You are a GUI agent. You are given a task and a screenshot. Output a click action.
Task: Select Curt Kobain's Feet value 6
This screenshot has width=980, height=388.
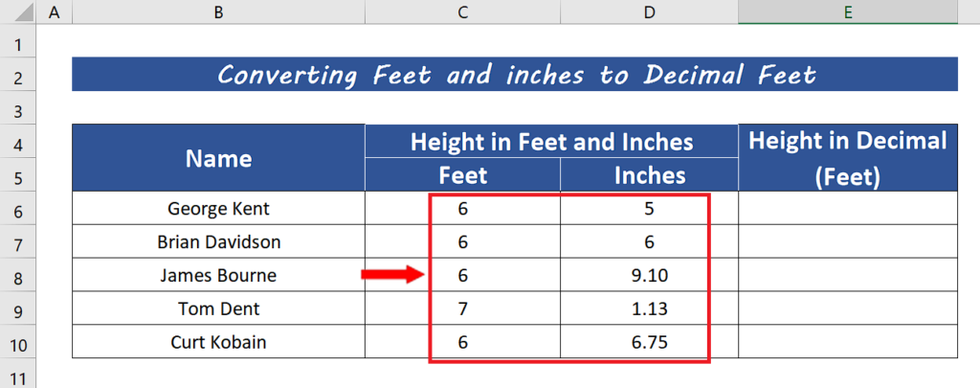pos(462,342)
